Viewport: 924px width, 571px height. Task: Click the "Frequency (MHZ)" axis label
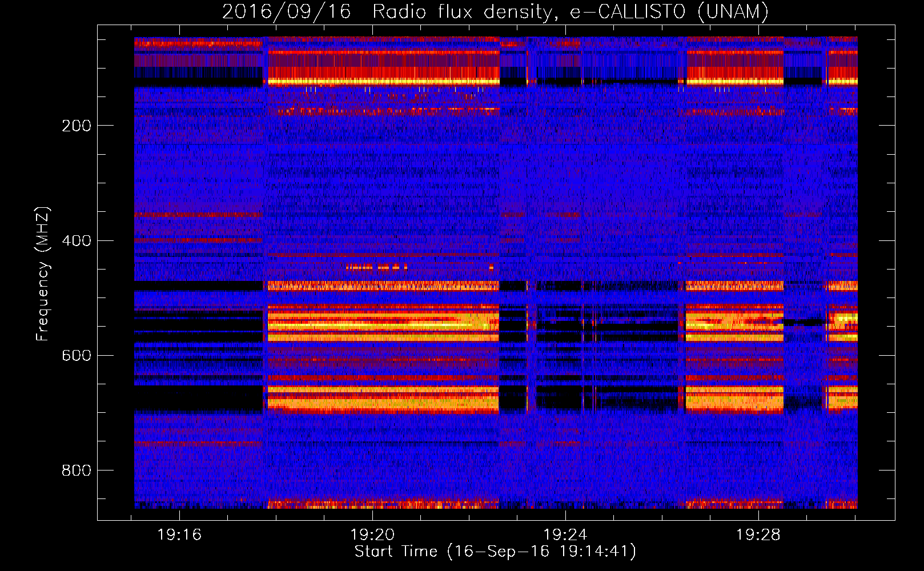pyautogui.click(x=42, y=274)
